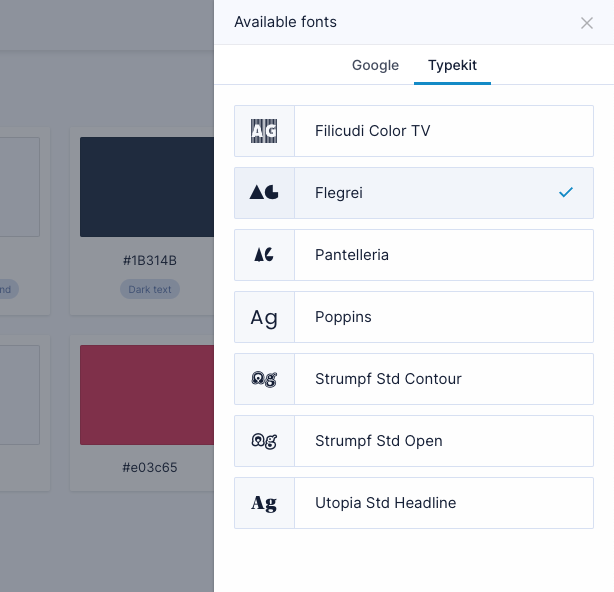
Task: Click the Utopia Std Headline preview icon
Action: 264,503
